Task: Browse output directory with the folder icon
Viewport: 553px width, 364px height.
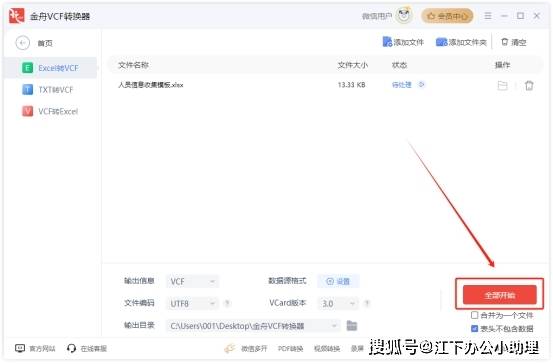Action: (352, 326)
